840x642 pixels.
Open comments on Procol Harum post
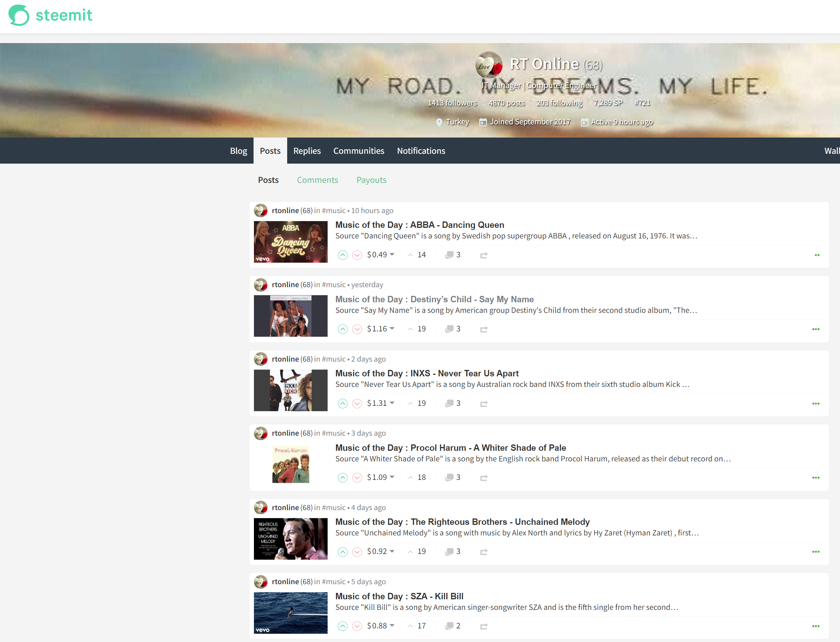(x=453, y=478)
